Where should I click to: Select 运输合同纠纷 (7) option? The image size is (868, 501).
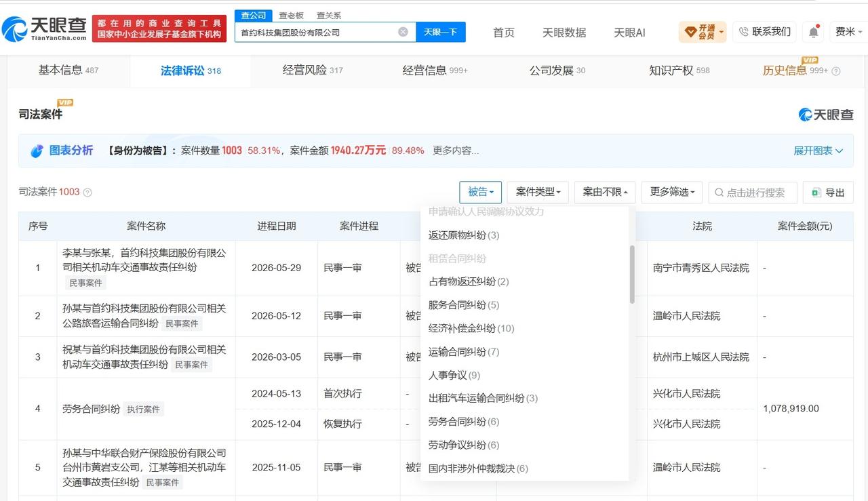pyautogui.click(x=464, y=352)
